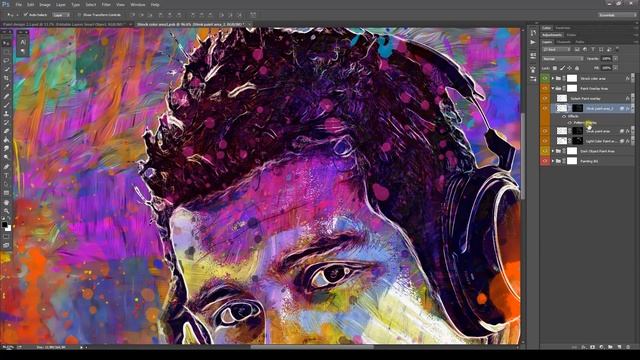640x360 pixels.
Task: Toggle the Effects visibility eye
Action: click(x=564, y=116)
